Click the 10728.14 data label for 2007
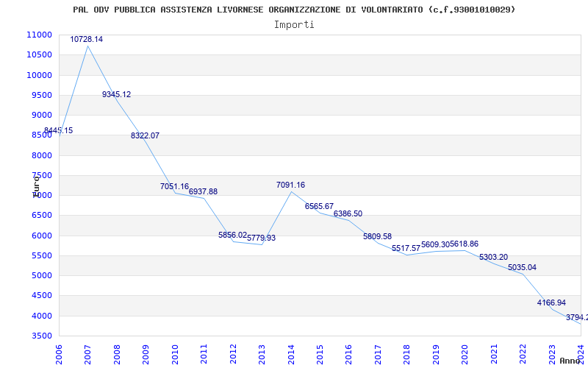 [x=86, y=39]
